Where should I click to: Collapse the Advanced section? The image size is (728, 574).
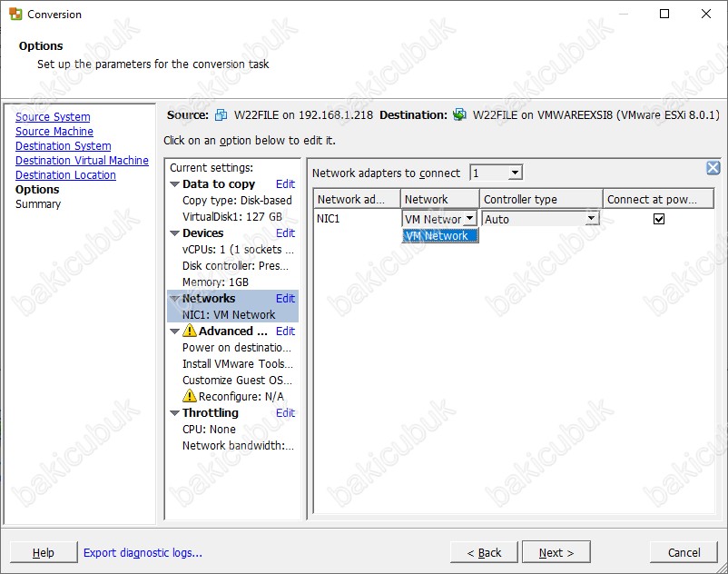[x=174, y=332]
